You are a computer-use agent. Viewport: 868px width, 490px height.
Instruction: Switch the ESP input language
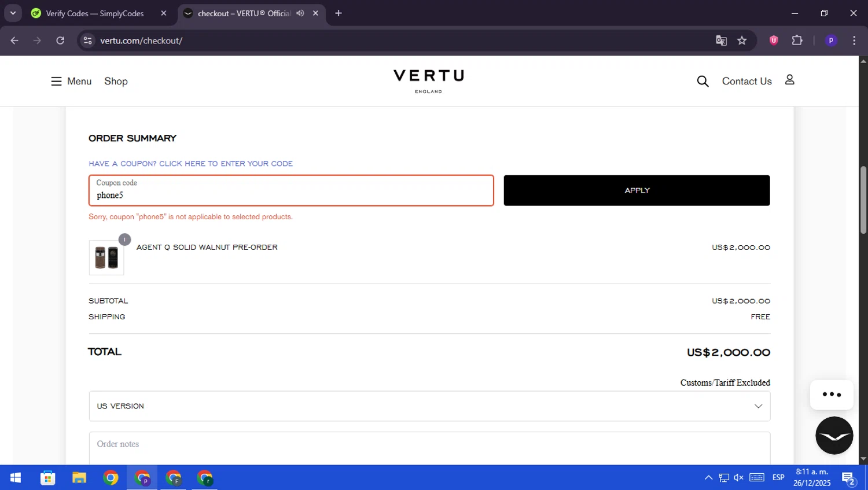click(778, 478)
